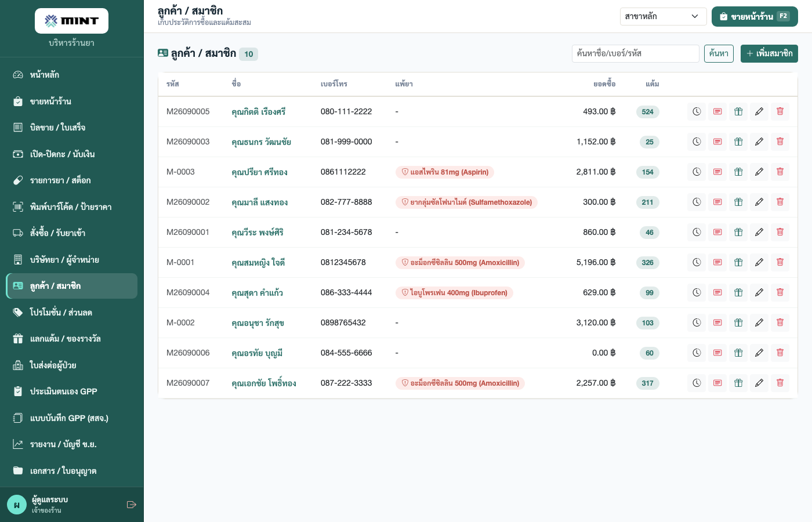The height and width of the screenshot is (522, 812).
Task: Open เอกสาร / ใบอนุญาต menu item
Action: pos(72,471)
